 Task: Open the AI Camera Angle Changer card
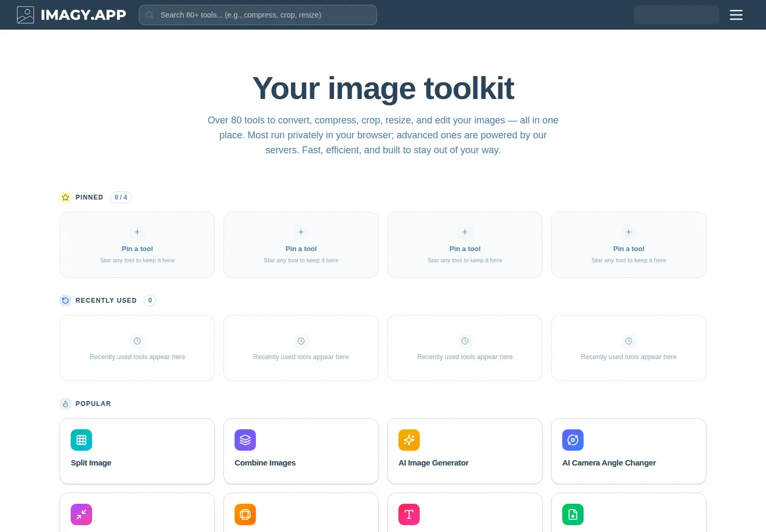tap(629, 451)
